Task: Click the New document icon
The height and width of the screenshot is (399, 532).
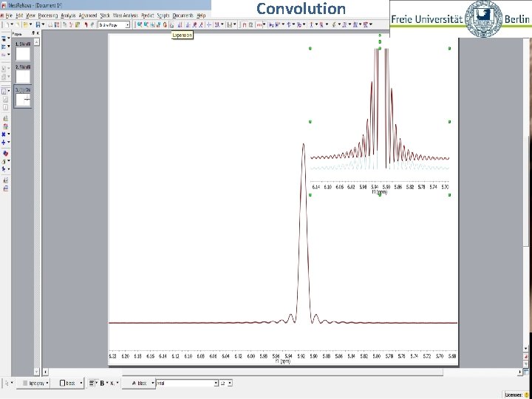Action: [x=7, y=24]
